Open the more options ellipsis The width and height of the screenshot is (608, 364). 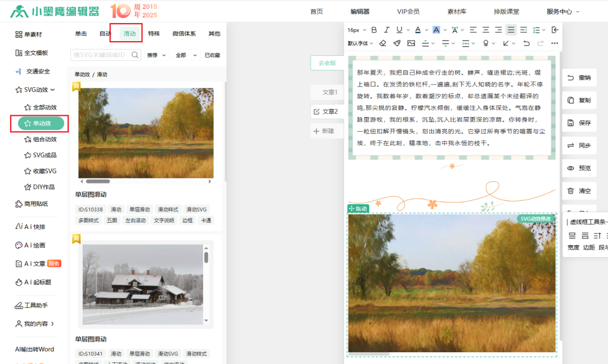555,43
